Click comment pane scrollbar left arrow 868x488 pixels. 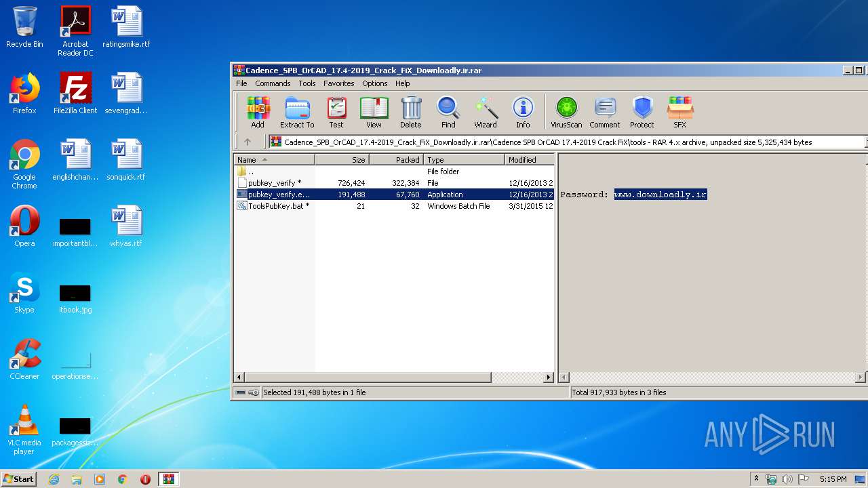point(564,377)
